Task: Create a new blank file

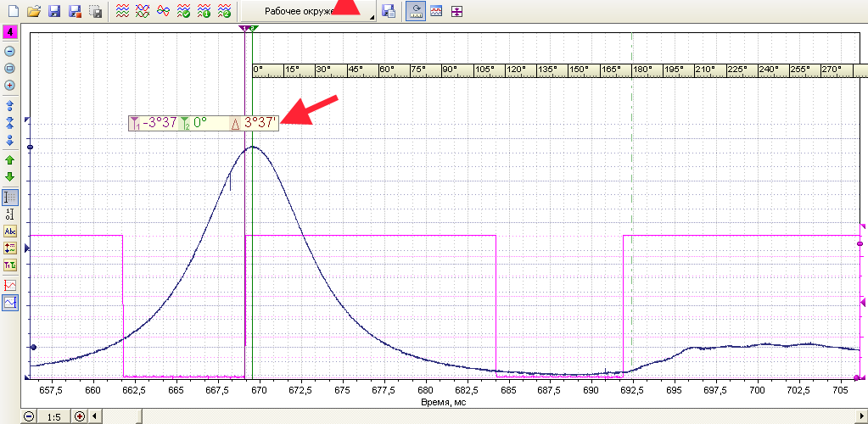Action: pyautogui.click(x=13, y=10)
